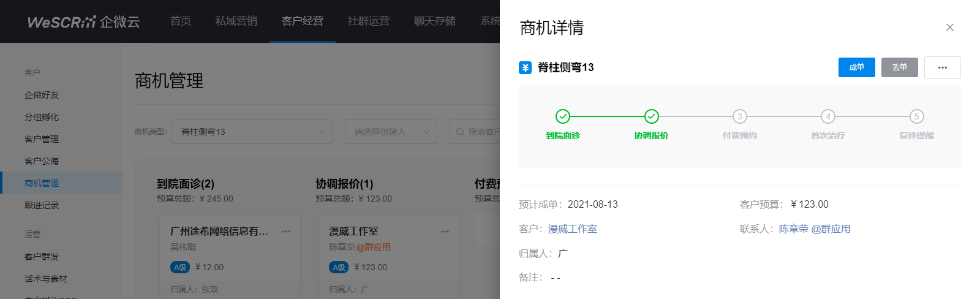Open menu on 漫威工作室 card
The width and height of the screenshot is (980, 299).
click(x=445, y=232)
